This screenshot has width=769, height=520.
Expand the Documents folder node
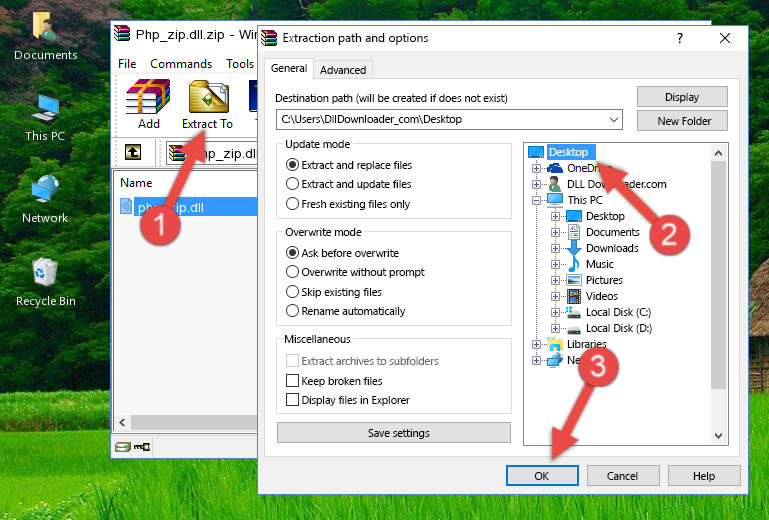[556, 232]
